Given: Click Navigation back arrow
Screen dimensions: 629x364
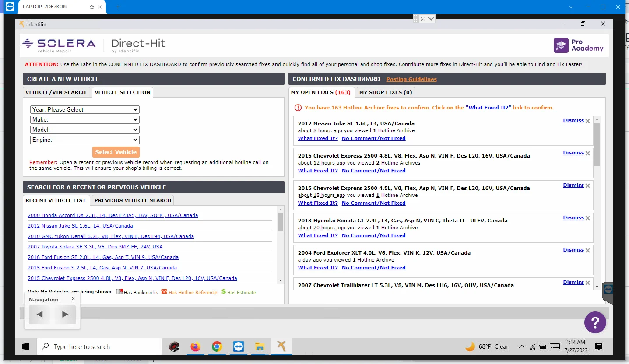Looking at the screenshot, I should point(40,314).
